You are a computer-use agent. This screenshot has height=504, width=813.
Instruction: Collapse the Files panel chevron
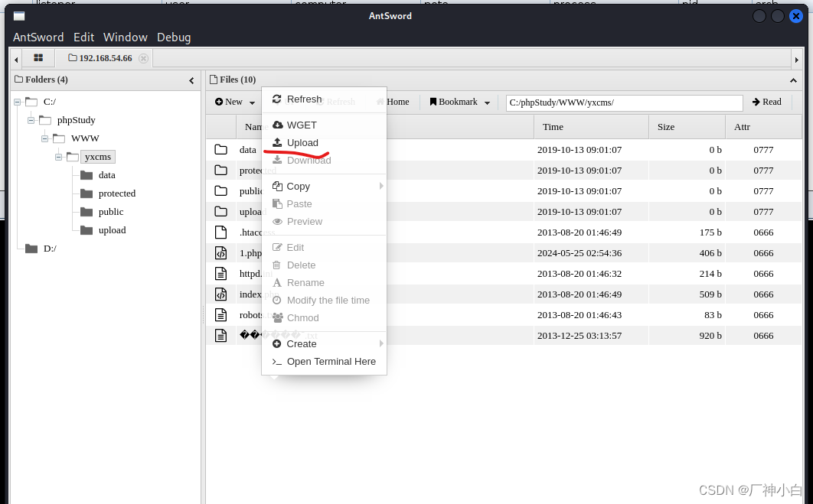(x=793, y=80)
